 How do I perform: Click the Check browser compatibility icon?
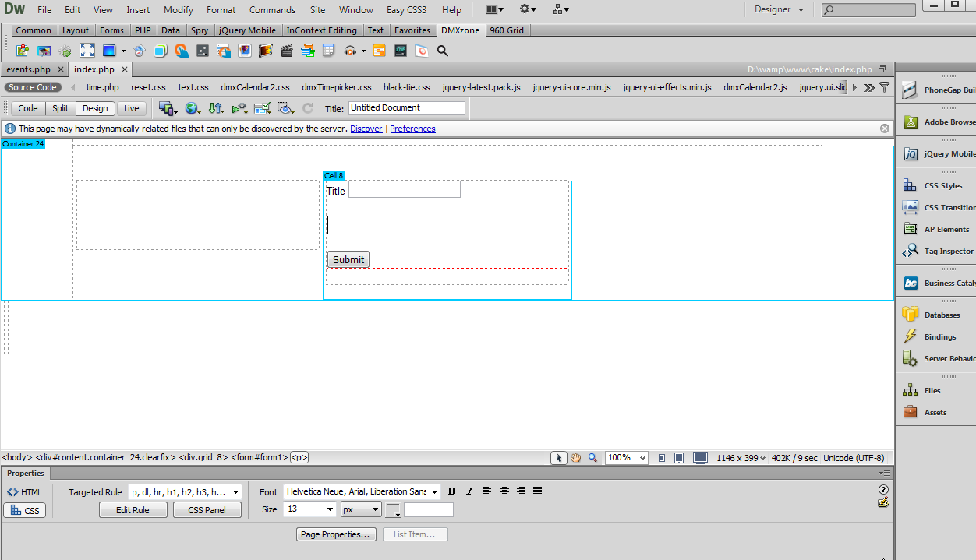pos(263,108)
